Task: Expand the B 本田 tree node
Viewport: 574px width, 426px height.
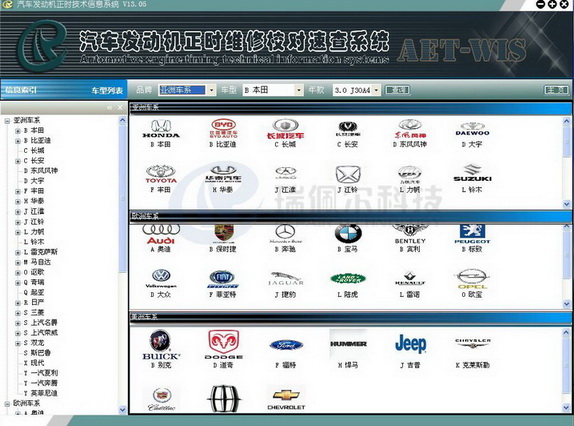Action: point(18,131)
